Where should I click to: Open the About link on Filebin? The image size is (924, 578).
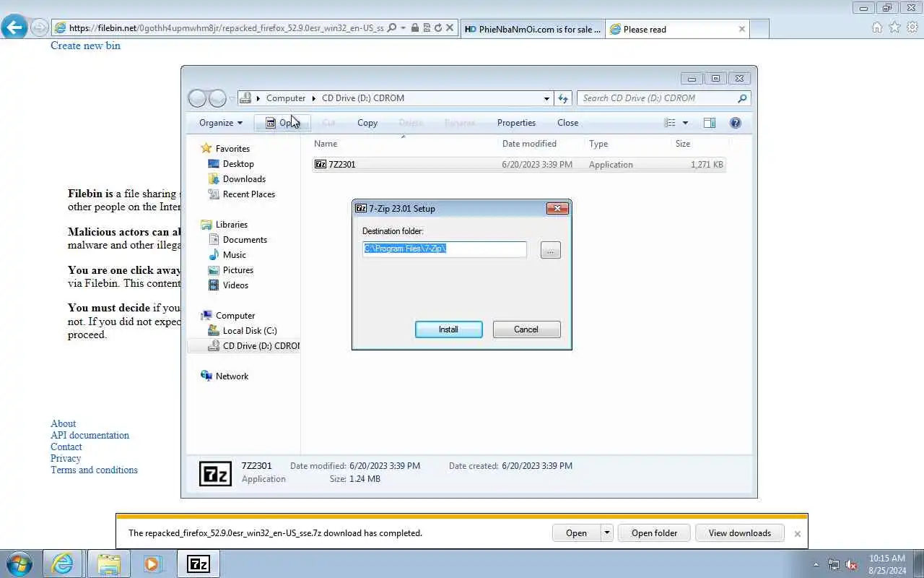[x=63, y=424]
